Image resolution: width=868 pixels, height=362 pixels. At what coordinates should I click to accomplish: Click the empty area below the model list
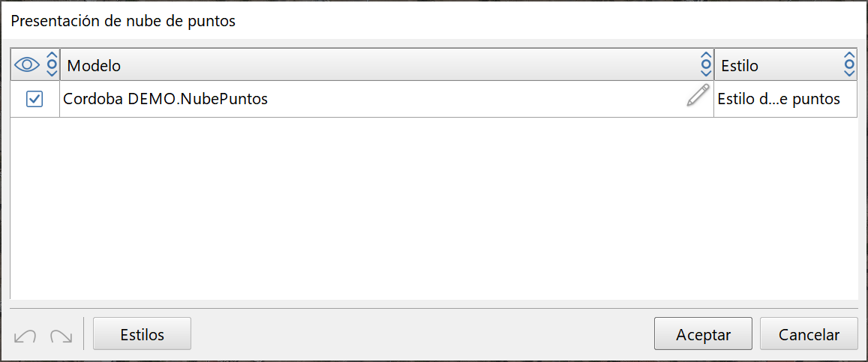pos(434,210)
